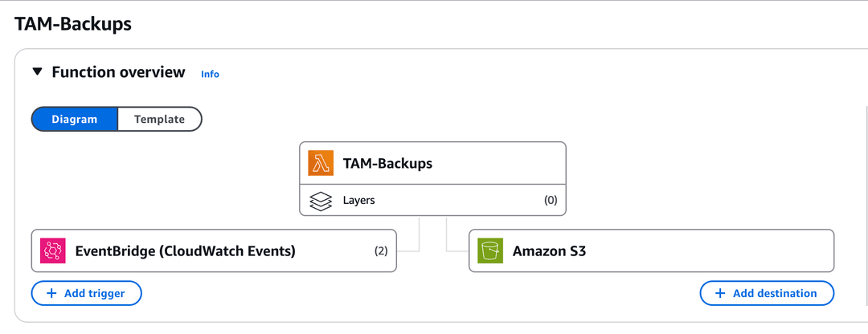Open the Info link beside Function overview
The width and height of the screenshot is (868, 334).
click(210, 74)
